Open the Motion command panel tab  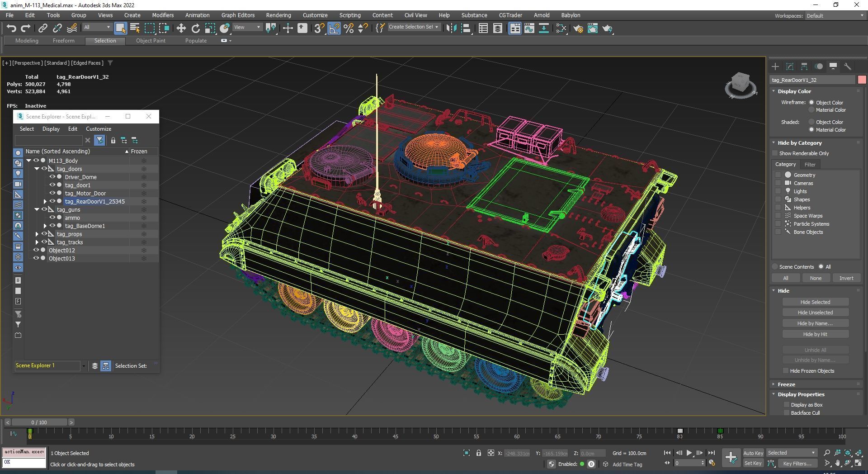[x=819, y=66]
